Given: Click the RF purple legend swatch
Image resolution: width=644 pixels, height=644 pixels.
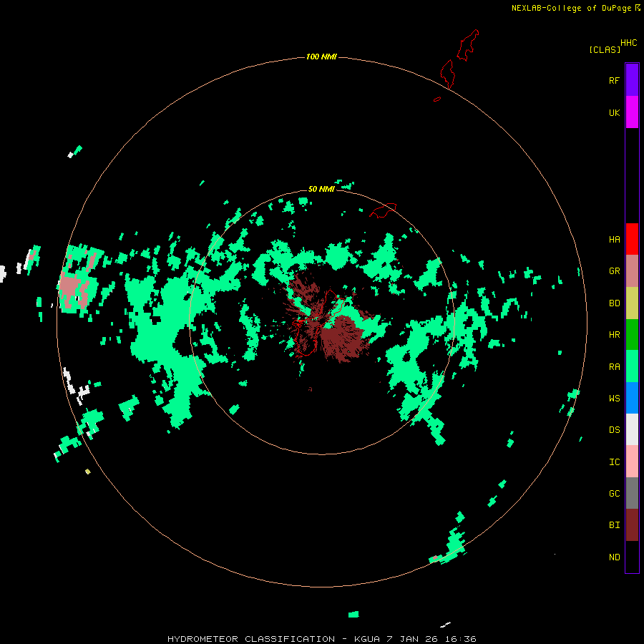Looking at the screenshot, I should coord(632,80).
